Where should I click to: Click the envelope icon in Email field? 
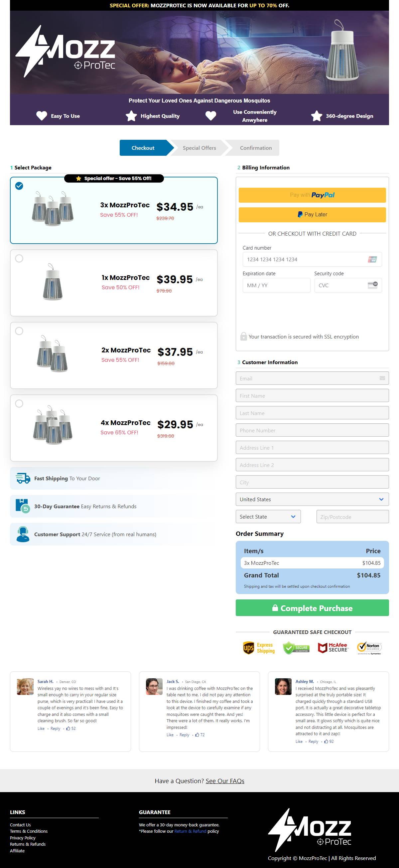click(x=382, y=378)
